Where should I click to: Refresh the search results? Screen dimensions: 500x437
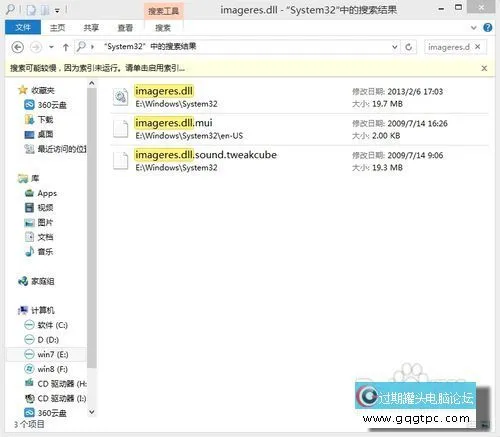pyautogui.click(x=409, y=47)
